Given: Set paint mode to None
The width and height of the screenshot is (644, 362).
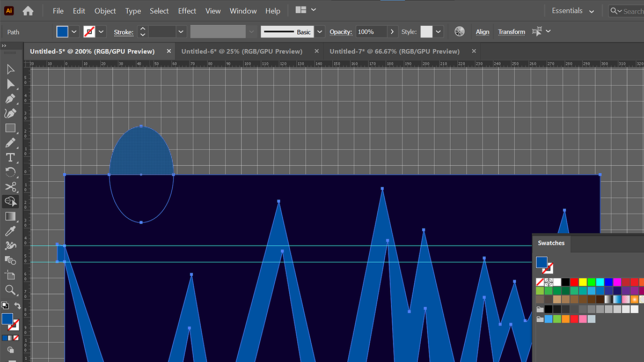Looking at the screenshot, I should click(16, 338).
